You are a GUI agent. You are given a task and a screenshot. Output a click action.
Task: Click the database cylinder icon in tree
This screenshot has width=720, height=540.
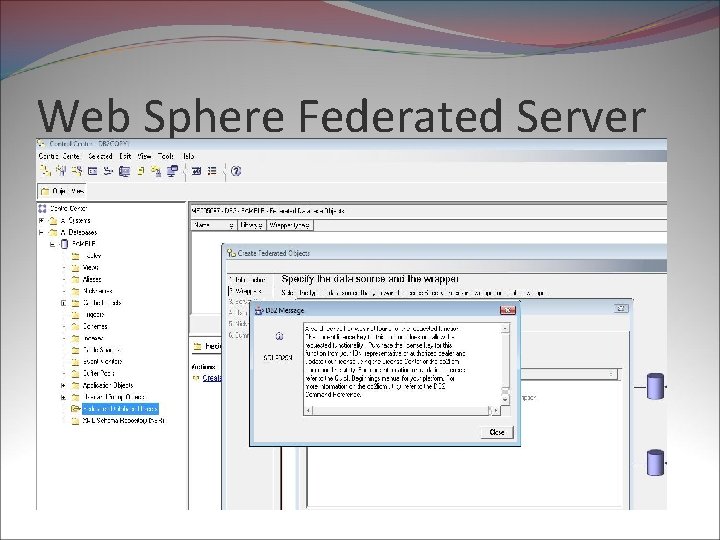[x=64, y=244]
